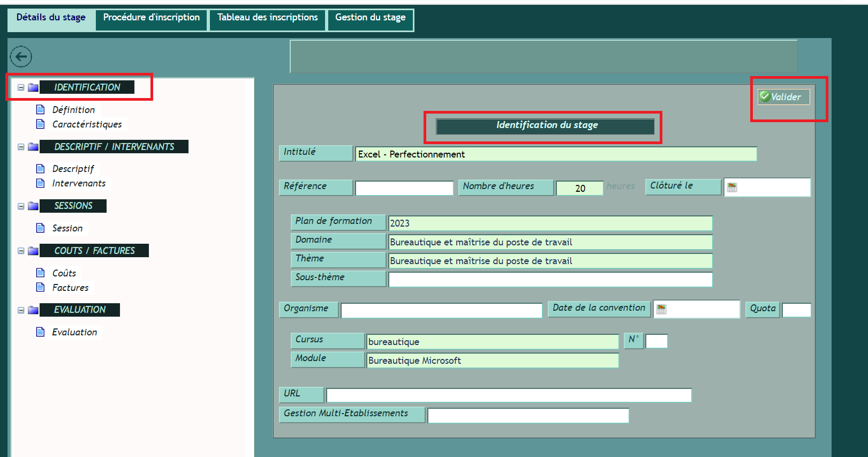Click the back arrow circle icon
This screenshot has width=868, height=457.
[21, 56]
